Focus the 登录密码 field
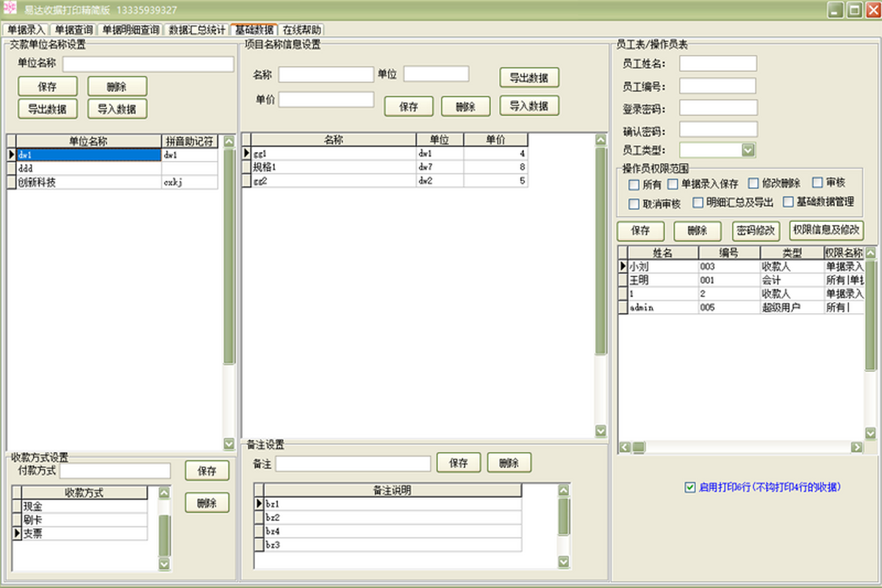 tap(718, 108)
